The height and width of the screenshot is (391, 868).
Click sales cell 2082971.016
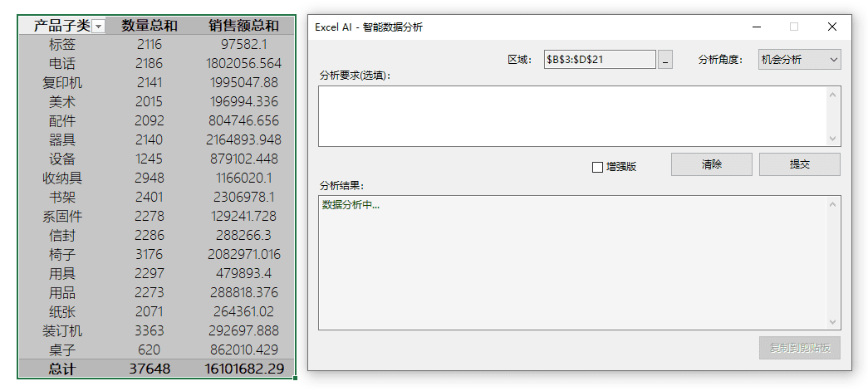point(244,254)
